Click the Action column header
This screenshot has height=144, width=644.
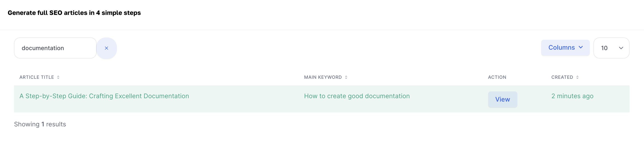click(x=497, y=77)
